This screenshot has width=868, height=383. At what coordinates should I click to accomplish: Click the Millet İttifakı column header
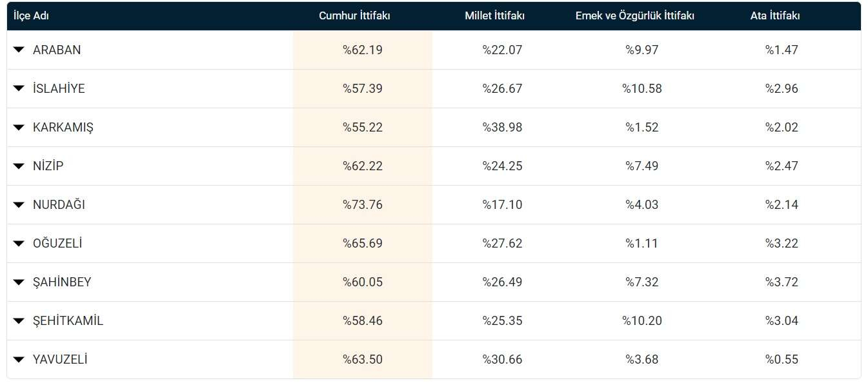tap(494, 16)
